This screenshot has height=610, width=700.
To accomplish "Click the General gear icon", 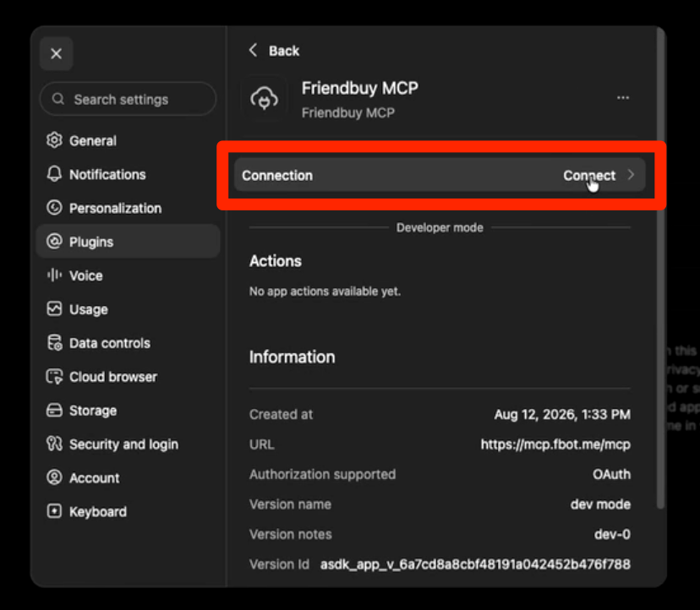I will [x=54, y=140].
